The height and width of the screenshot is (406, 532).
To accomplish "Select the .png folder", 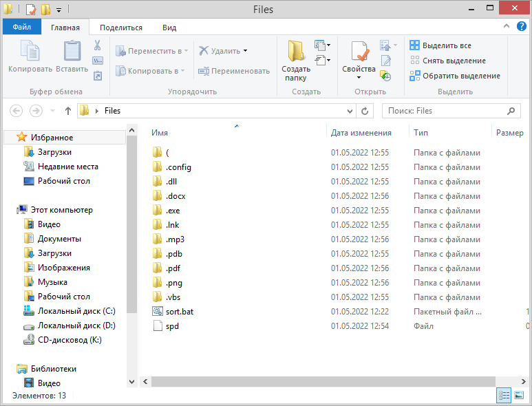I will (x=174, y=283).
